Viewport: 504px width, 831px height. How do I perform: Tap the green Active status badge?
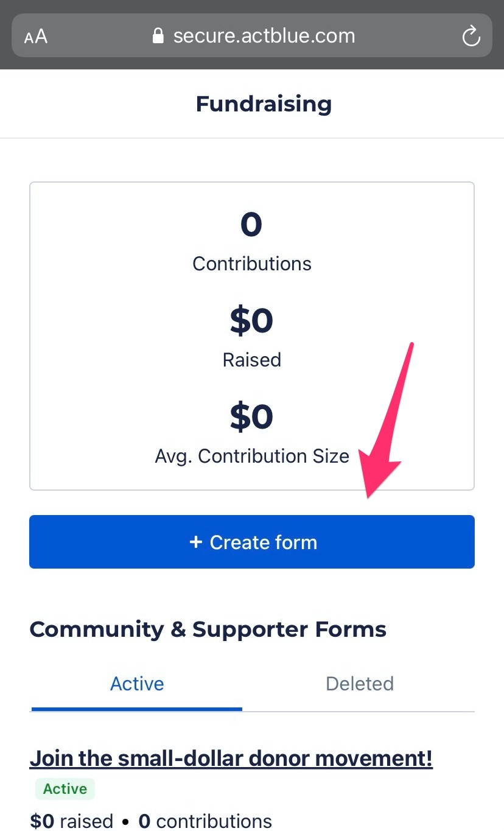[65, 789]
